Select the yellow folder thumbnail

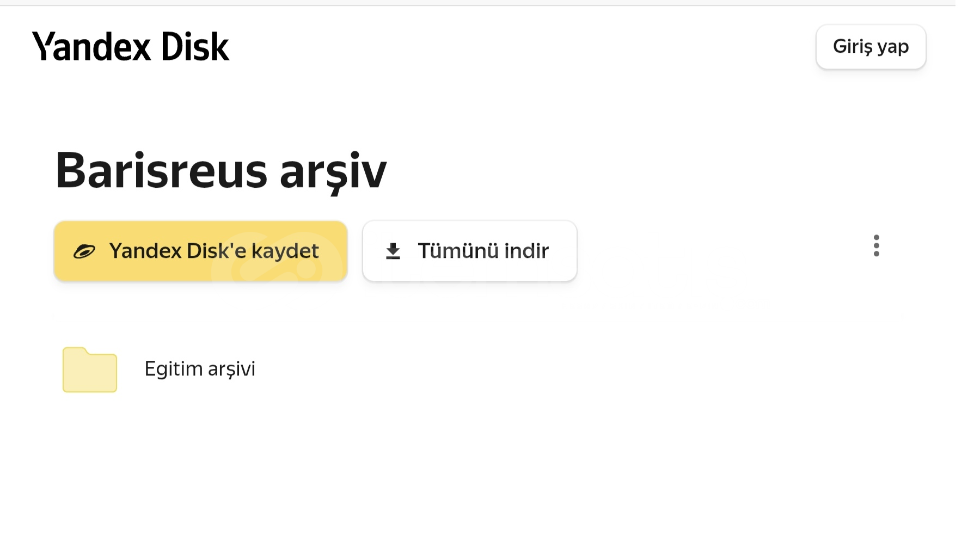tap(90, 369)
